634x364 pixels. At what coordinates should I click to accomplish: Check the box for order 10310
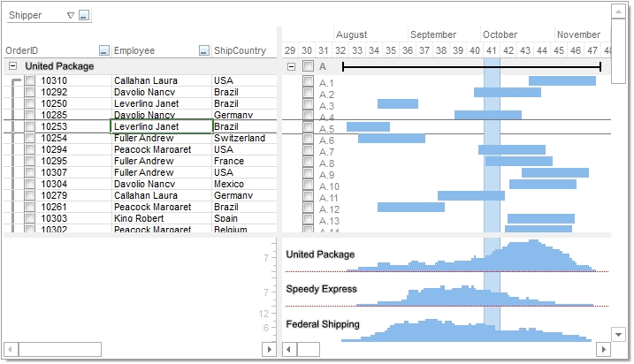(30, 81)
